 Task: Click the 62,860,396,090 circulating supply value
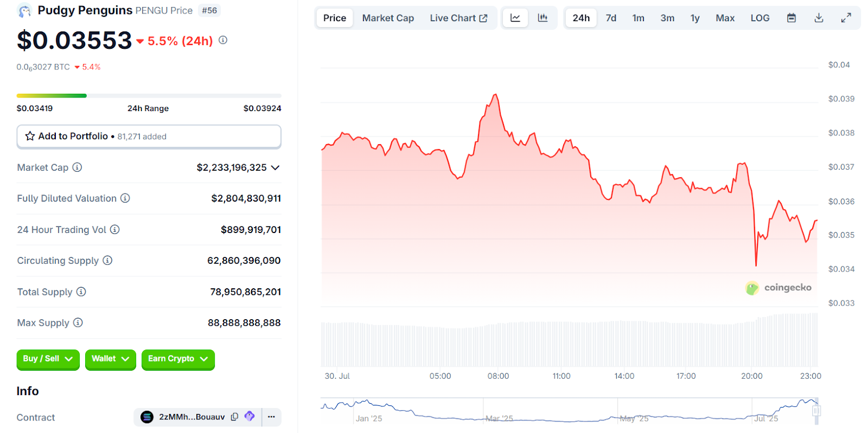coord(244,261)
